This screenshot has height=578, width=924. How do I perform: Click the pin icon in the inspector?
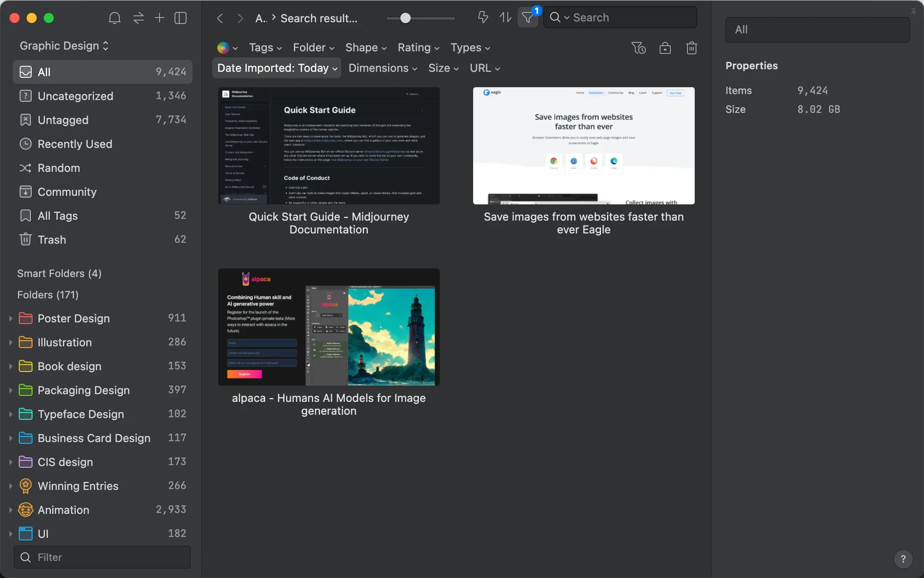(x=913, y=12)
